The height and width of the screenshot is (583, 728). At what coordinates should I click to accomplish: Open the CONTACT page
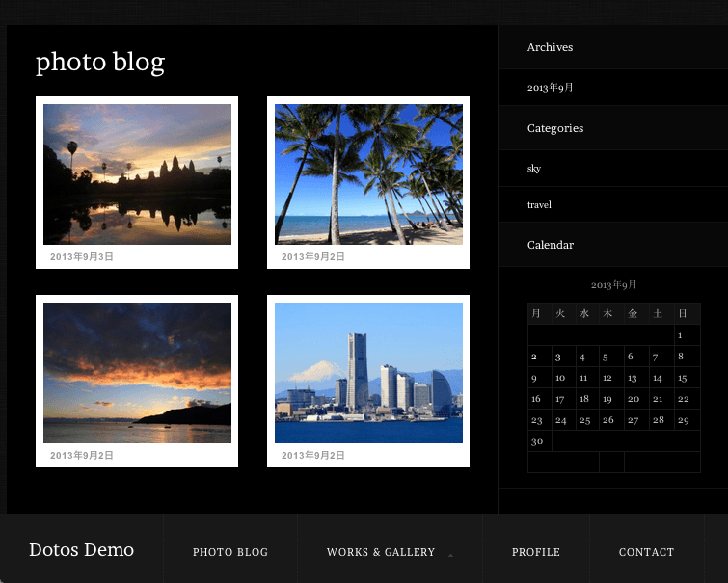646,552
